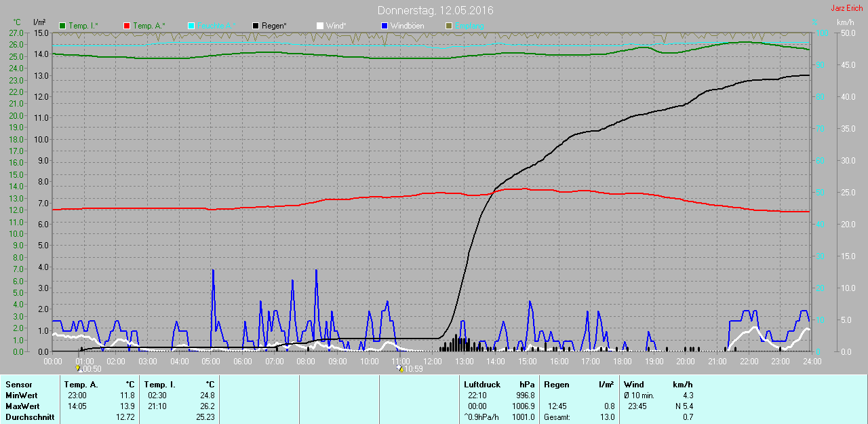Viewport: 868px width, 424px height.
Task: Click the Ø 10 min. wind label
Action: pyautogui.click(x=639, y=395)
